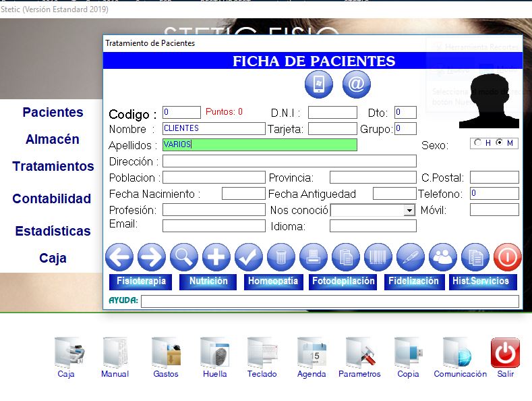The height and width of the screenshot is (401, 532).
Task: Open the Nos conoció dropdown
Action: (409, 211)
